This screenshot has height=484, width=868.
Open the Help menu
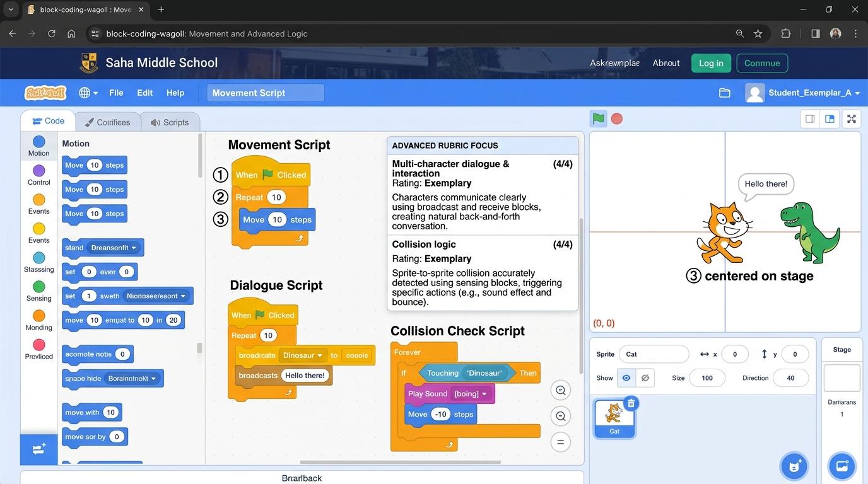click(x=175, y=93)
